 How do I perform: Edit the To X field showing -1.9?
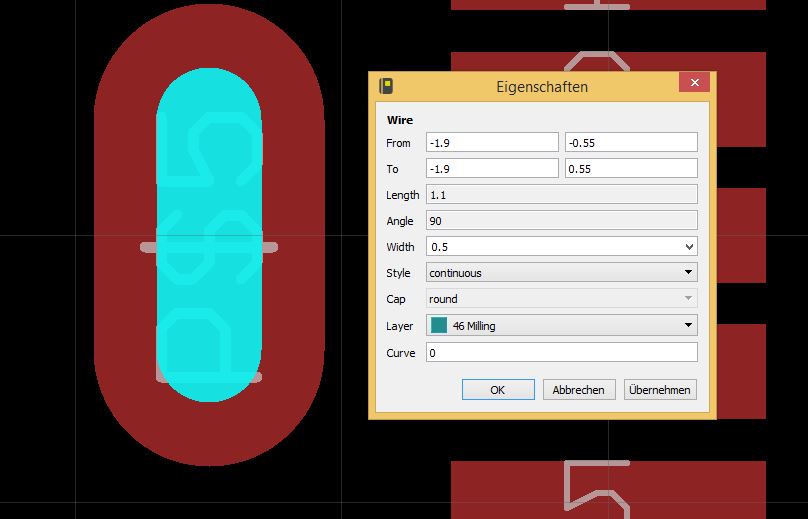[492, 169]
